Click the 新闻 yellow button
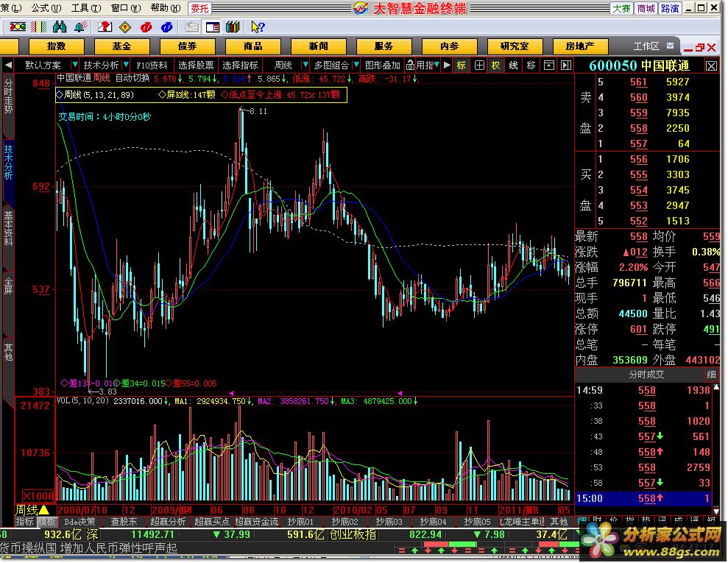 click(x=319, y=46)
